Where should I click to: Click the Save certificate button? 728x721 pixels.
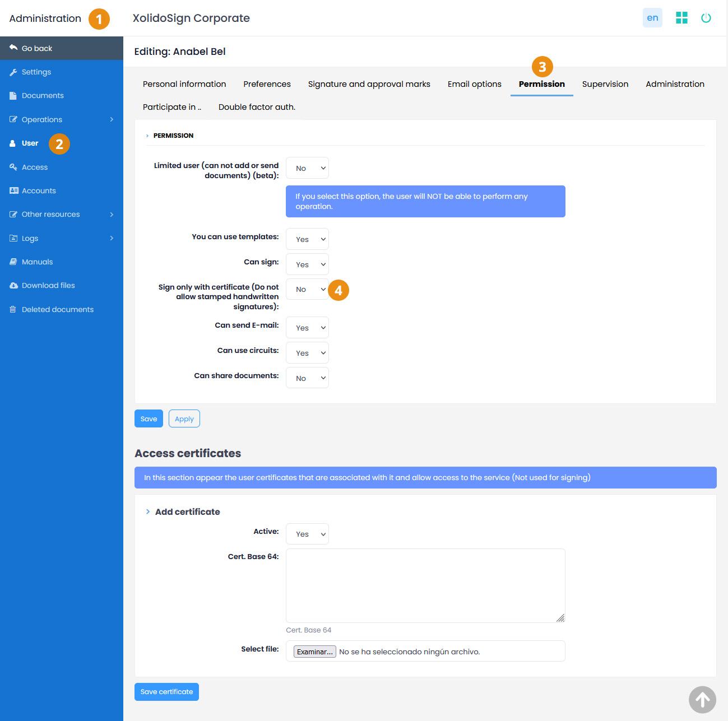[166, 692]
